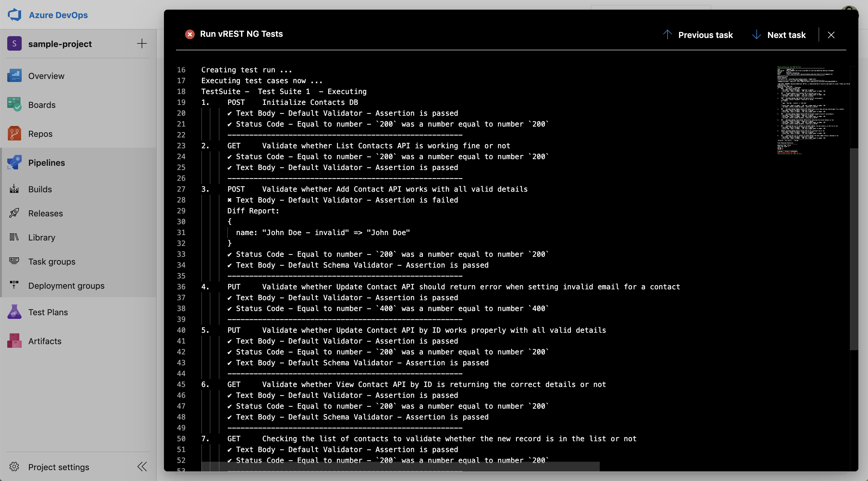Click 'name: "John Doe - invalid"' diff line
Viewport: 868px width, 481px height.
(x=323, y=232)
